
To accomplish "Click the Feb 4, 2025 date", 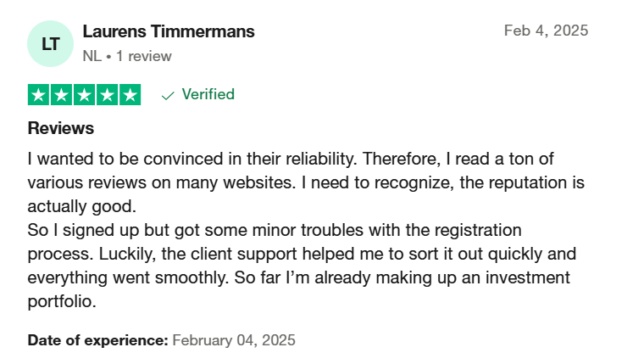I will click(546, 31).
